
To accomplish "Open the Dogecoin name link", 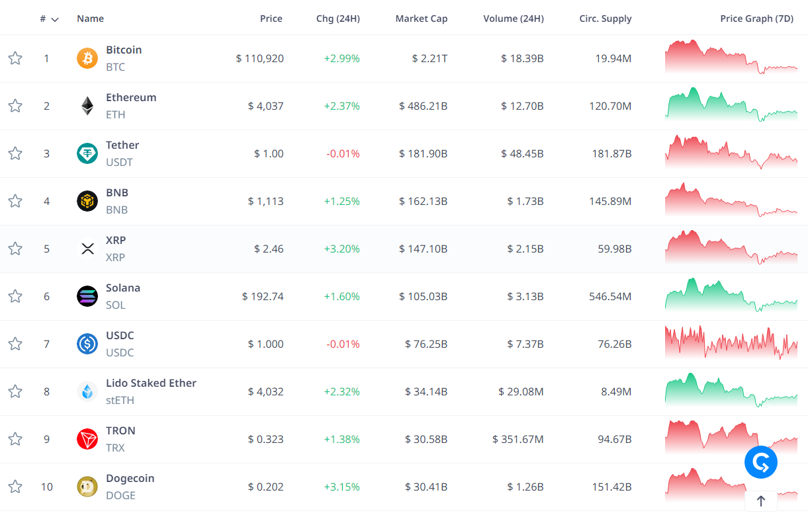I will (130, 478).
